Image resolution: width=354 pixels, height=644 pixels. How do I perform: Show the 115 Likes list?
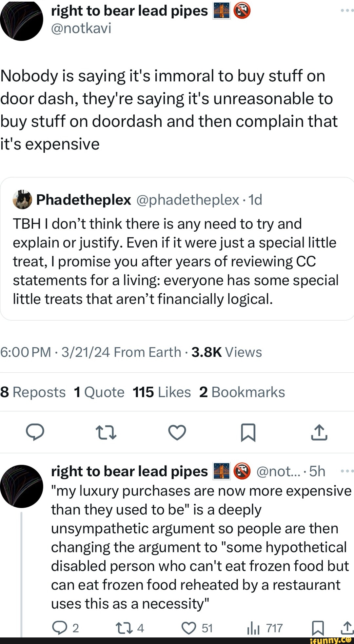(x=162, y=392)
